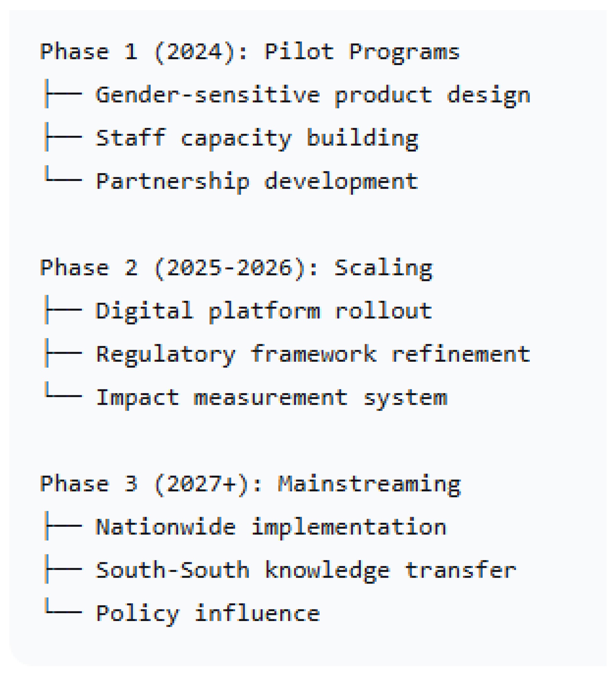Click the branch connector beside Staff capacity building
This screenshot has height=676, width=616.
[x=63, y=137]
